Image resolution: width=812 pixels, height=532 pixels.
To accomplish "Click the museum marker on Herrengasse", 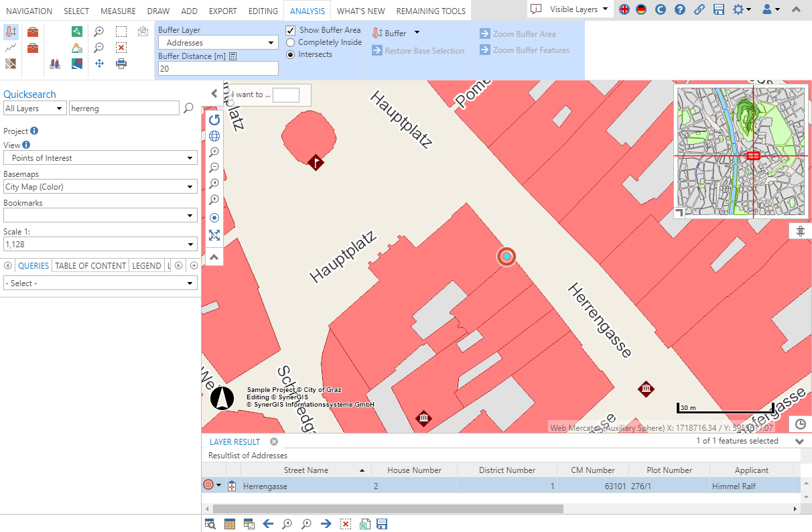I will 646,389.
